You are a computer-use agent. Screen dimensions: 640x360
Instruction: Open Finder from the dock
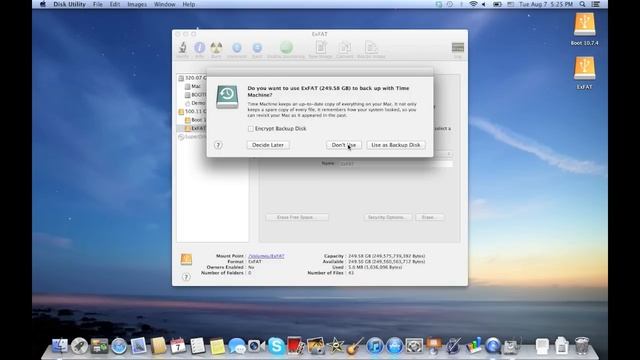60,345
